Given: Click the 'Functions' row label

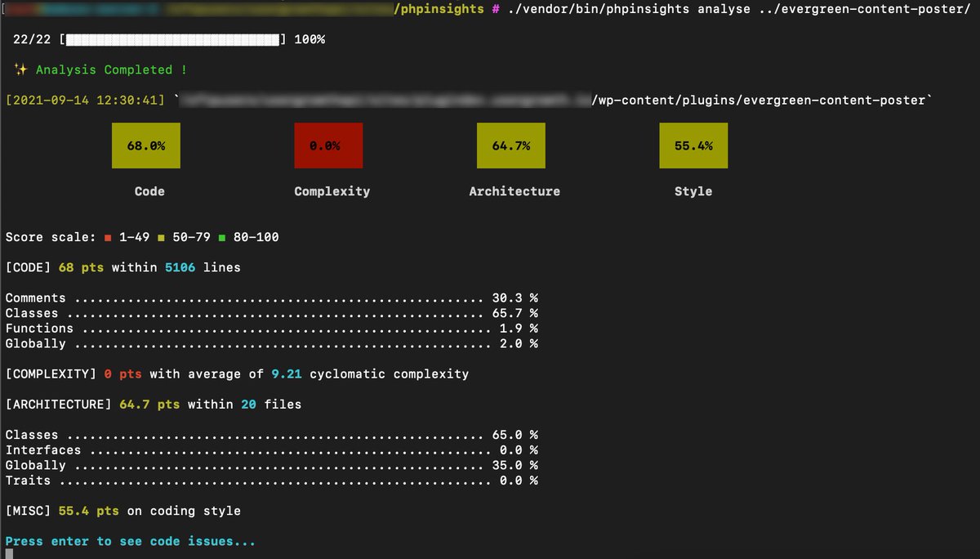Looking at the screenshot, I should [39, 329].
